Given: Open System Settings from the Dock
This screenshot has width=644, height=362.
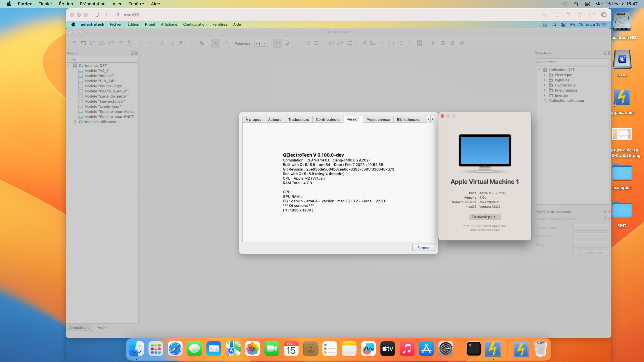Looking at the screenshot, I should pos(445,349).
